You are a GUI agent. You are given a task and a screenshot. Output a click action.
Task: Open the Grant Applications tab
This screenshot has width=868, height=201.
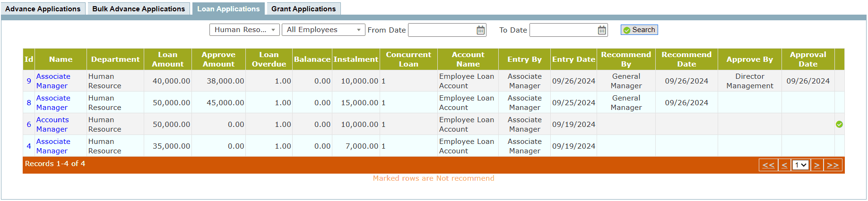[x=304, y=9]
